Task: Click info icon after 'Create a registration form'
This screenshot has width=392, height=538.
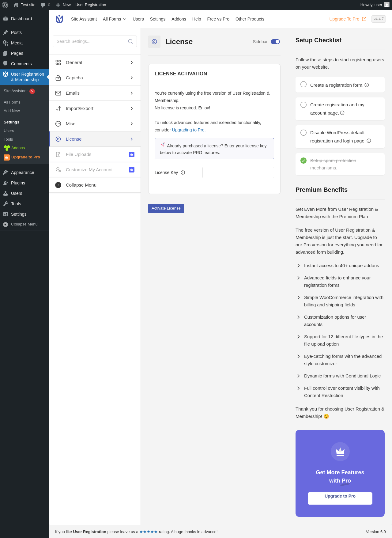Action: coord(367,85)
